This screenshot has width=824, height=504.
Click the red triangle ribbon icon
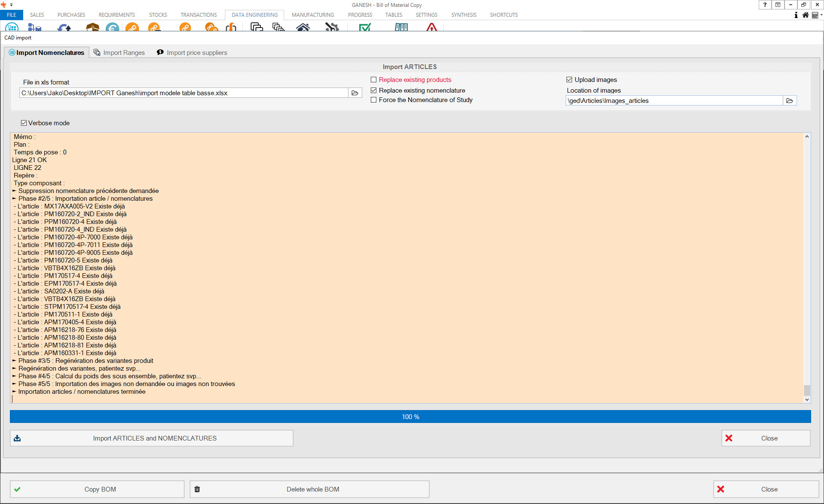(431, 27)
